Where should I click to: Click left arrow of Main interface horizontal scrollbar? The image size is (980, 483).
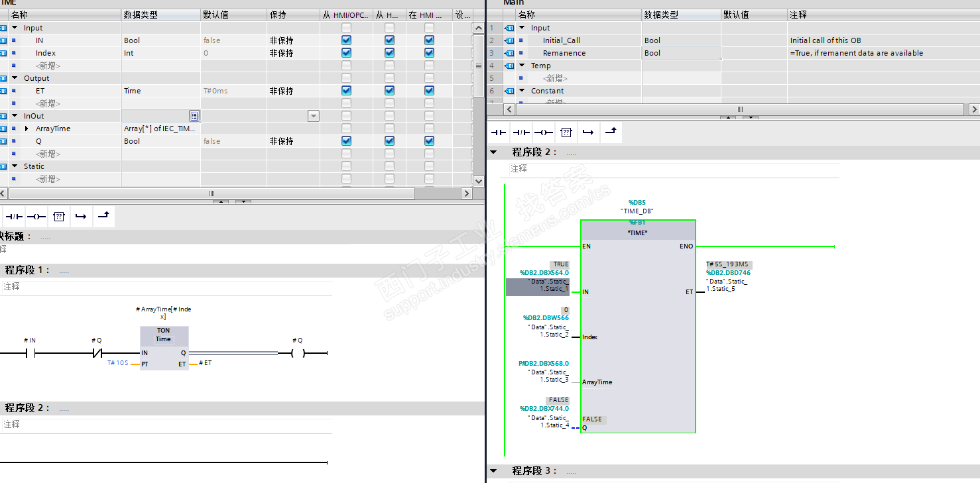pos(509,109)
